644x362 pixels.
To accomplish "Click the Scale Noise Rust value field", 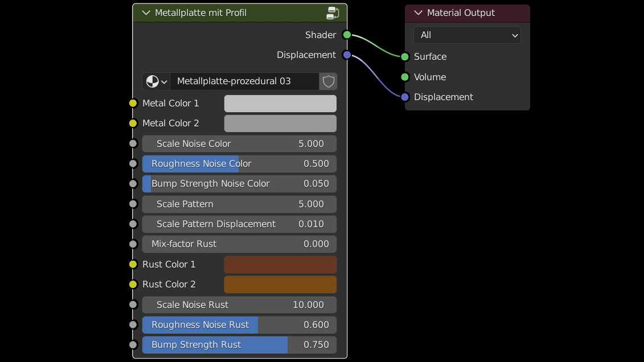I will pyautogui.click(x=239, y=305).
